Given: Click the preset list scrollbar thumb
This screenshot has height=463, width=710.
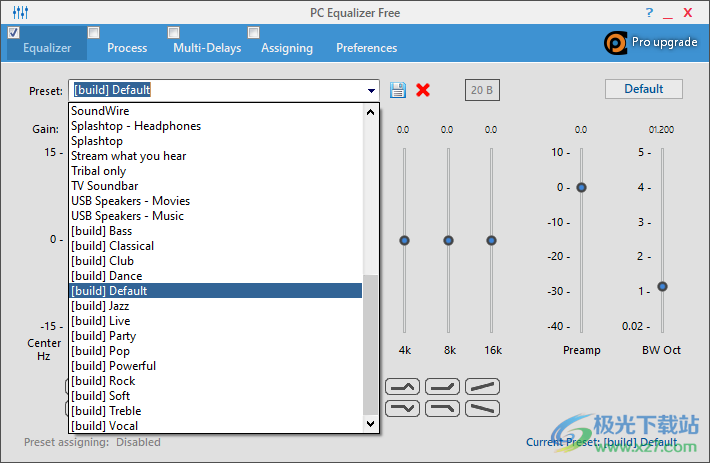Looking at the screenshot, I should (370, 345).
